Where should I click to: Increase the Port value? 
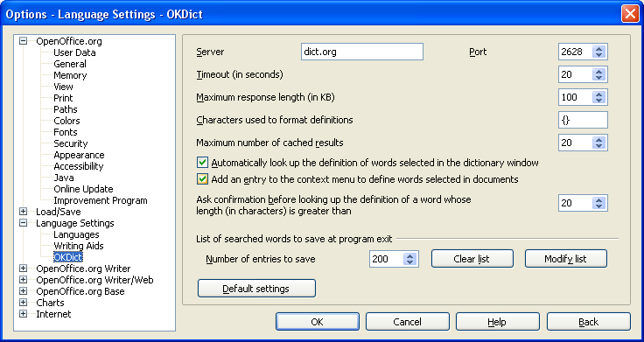(598, 48)
